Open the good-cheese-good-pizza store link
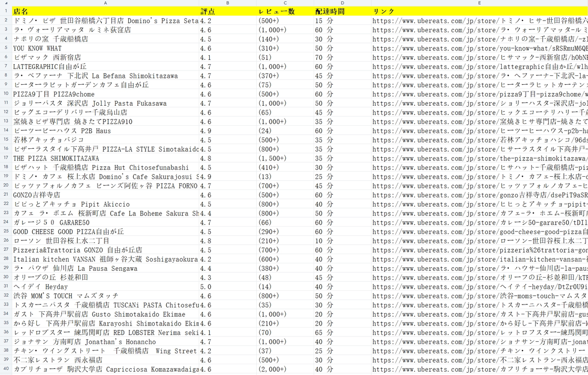This screenshot has width=588, height=375. pos(480,232)
